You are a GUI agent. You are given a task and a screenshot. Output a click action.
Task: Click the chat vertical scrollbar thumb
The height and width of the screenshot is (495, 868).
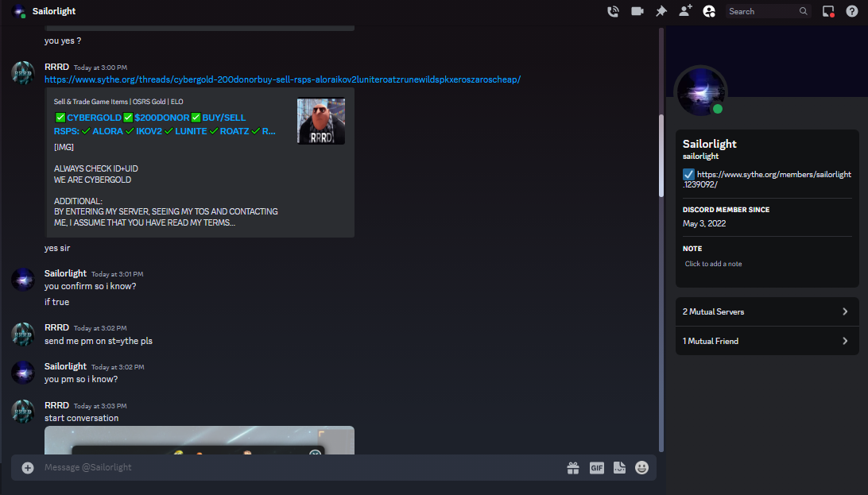(661, 155)
